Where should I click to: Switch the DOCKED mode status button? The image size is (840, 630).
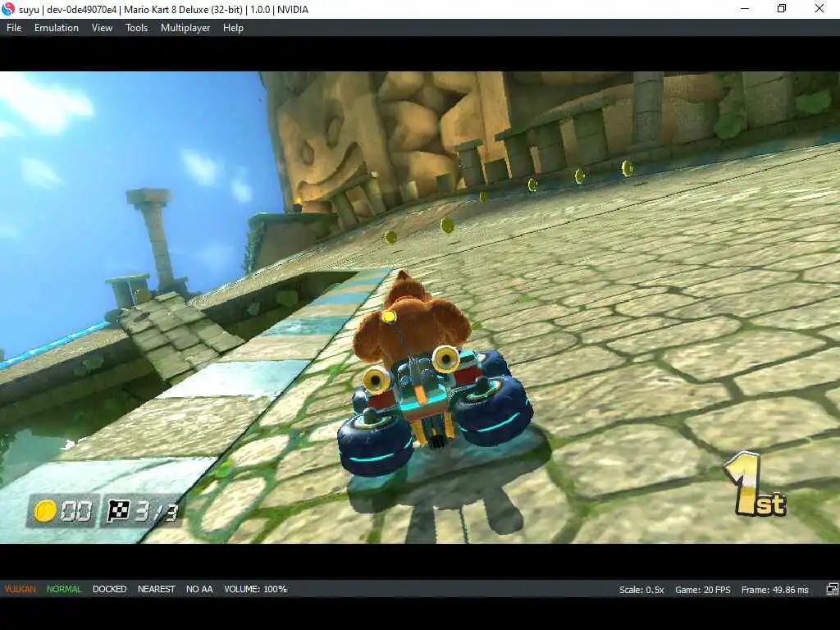(109, 589)
